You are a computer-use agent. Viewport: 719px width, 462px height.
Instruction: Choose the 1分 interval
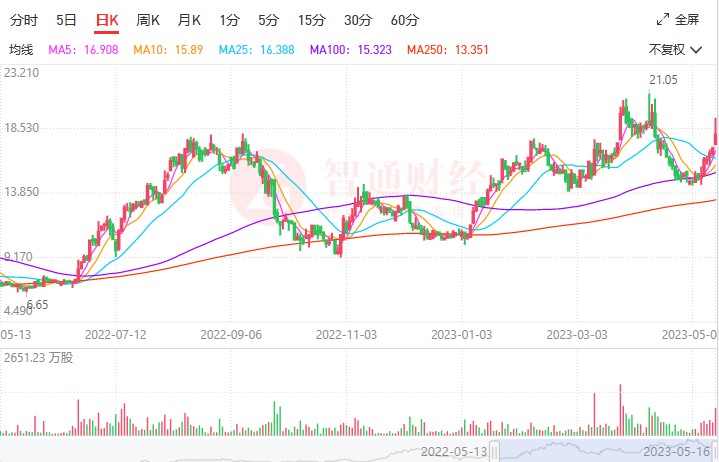[x=230, y=20]
